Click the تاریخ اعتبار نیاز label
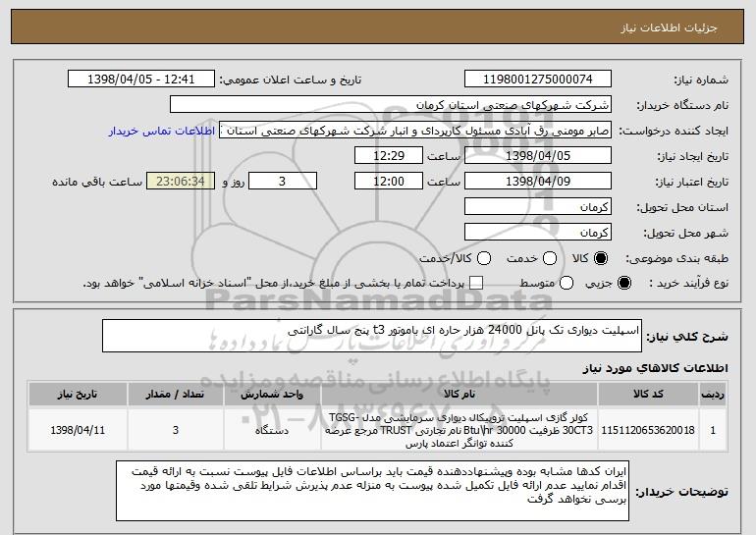Viewport: 756px width, 535px height. (691, 183)
